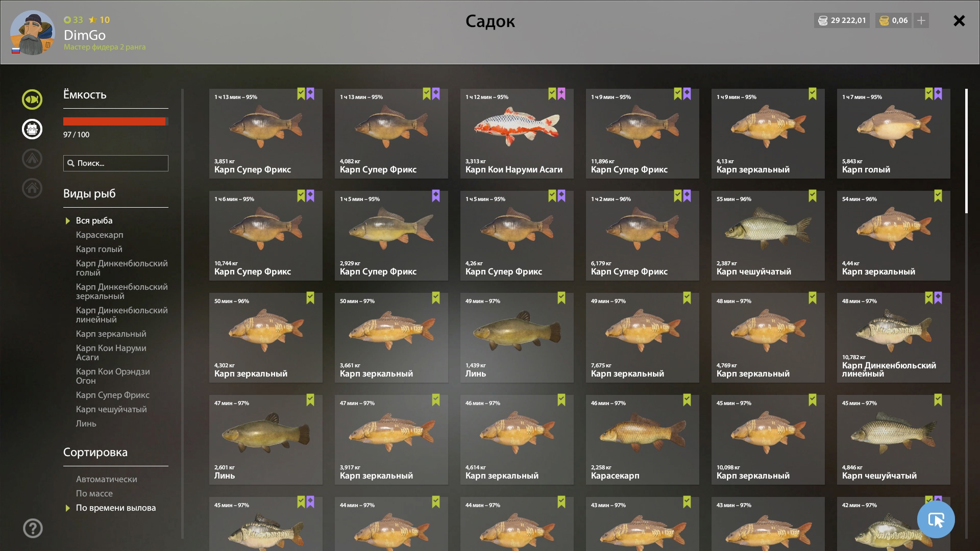
Task: Open the help question mark icon
Action: coord(33,528)
